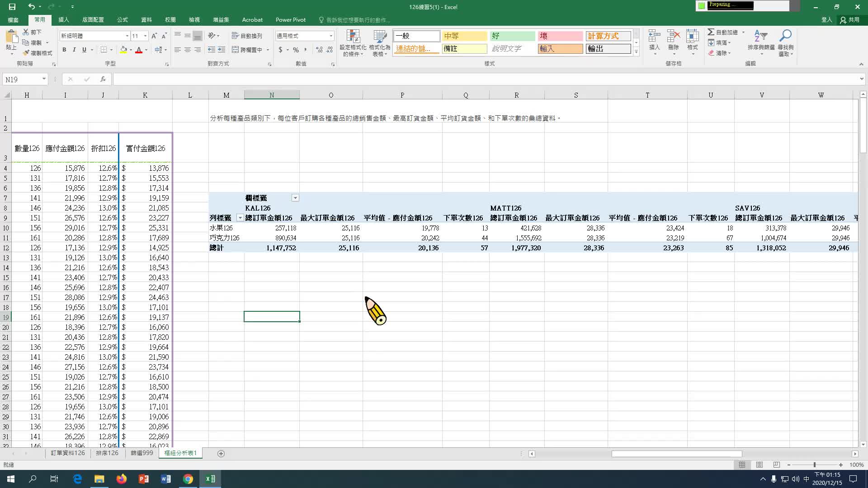Click the Format Painter brush icon
Viewport: 868px width, 488px height.
(26, 53)
